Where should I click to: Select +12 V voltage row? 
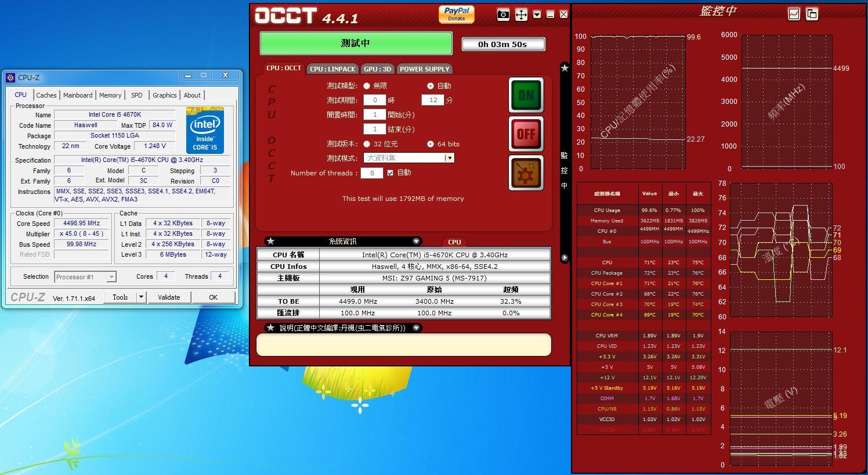(x=644, y=377)
